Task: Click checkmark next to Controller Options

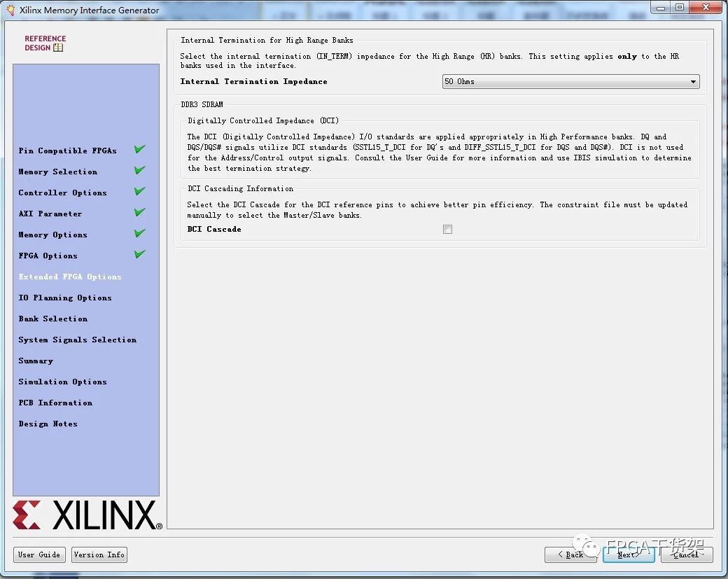Action: click(x=140, y=191)
